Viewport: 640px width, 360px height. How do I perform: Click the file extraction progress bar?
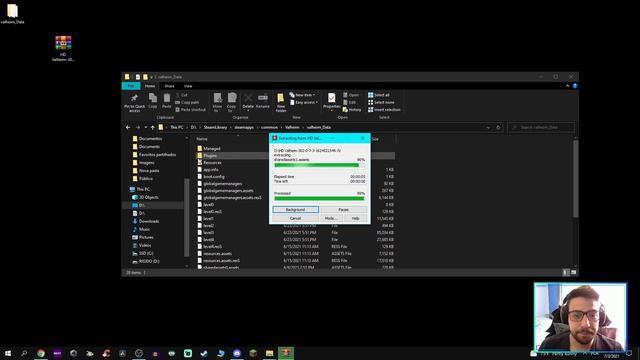(319, 165)
